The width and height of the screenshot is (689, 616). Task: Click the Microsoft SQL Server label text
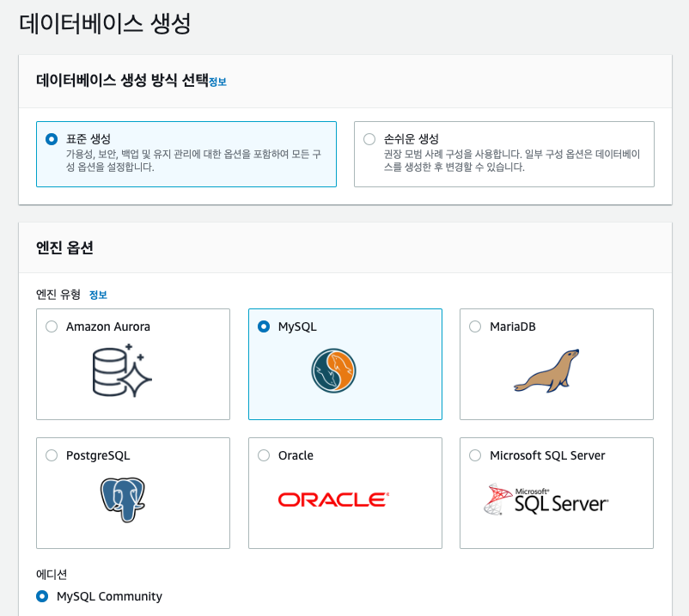[x=547, y=455]
